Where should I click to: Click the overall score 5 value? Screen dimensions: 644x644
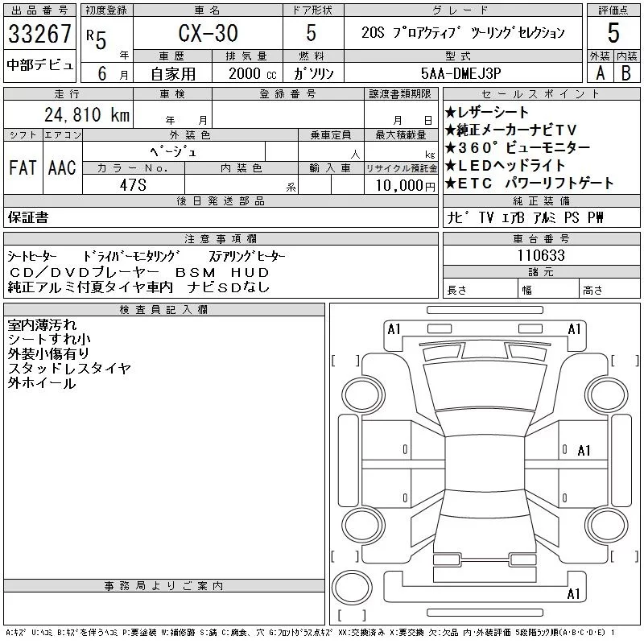pyautogui.click(x=613, y=33)
